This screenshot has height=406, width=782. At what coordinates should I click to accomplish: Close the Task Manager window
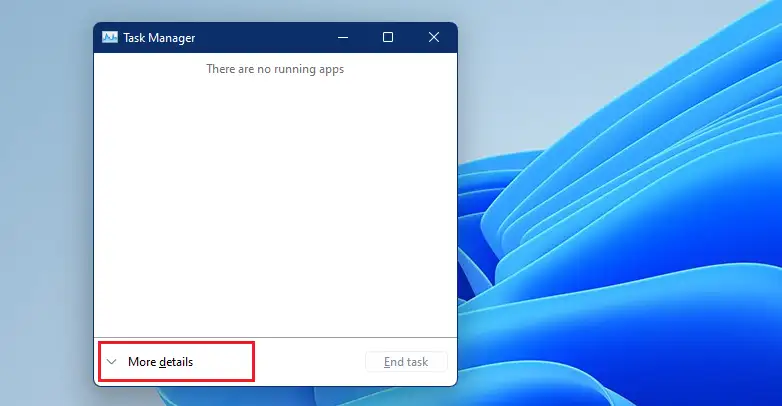434,37
